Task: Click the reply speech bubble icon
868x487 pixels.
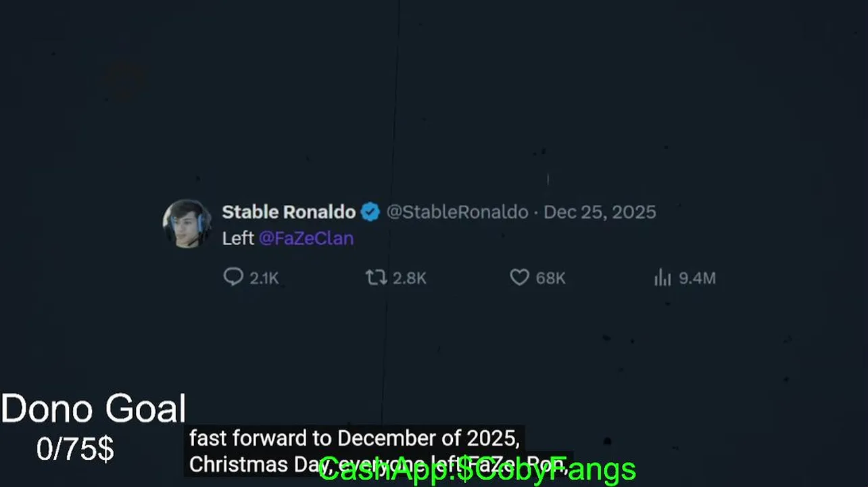Action: pyautogui.click(x=233, y=277)
